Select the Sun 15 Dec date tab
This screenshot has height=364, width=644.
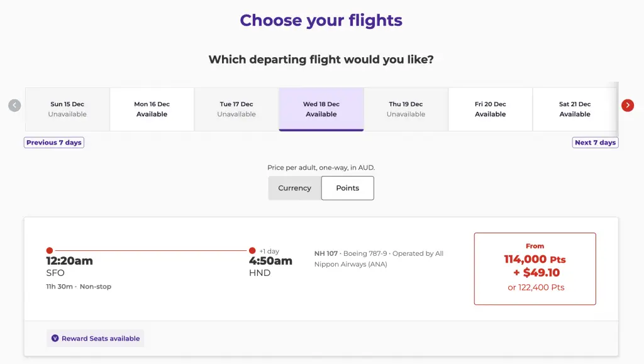coord(67,109)
